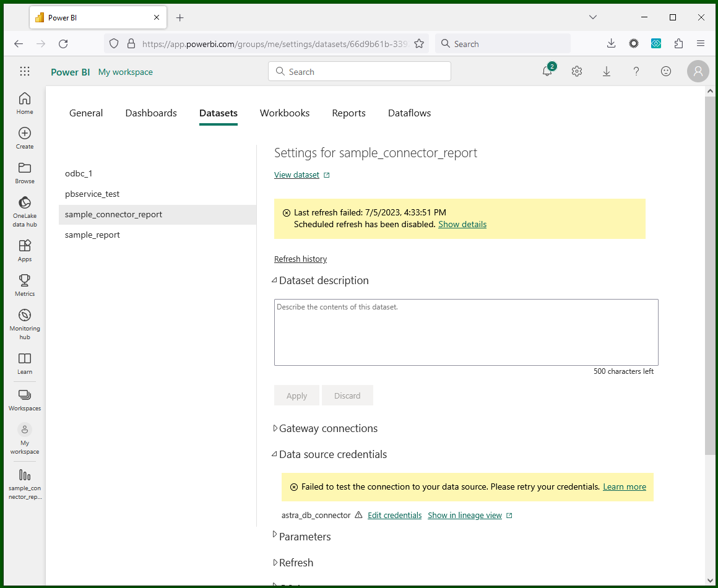Click the Power BI header logo text

point(70,72)
